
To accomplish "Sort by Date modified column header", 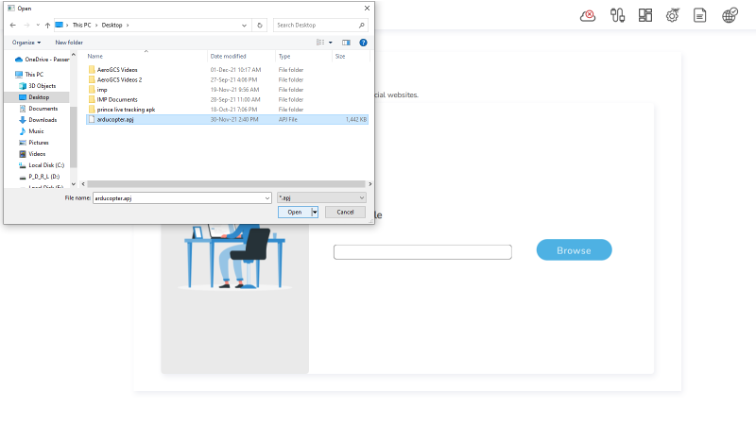I will tap(228, 56).
